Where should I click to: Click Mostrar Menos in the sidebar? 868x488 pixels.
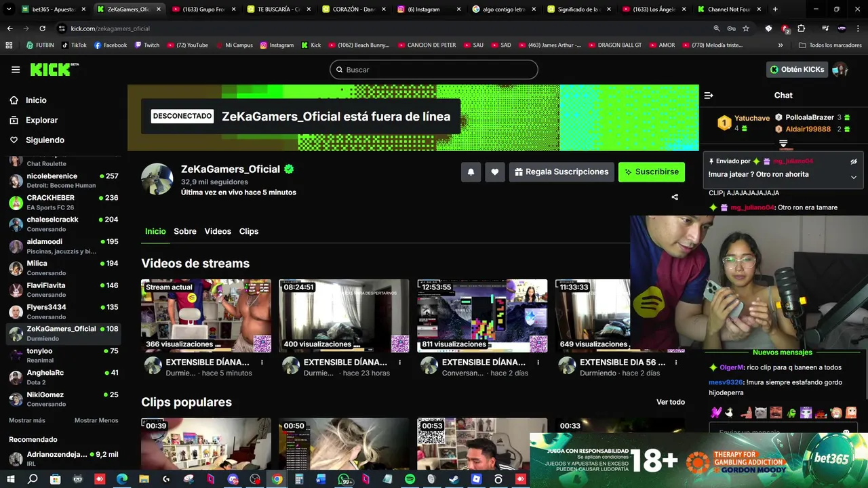coord(96,420)
